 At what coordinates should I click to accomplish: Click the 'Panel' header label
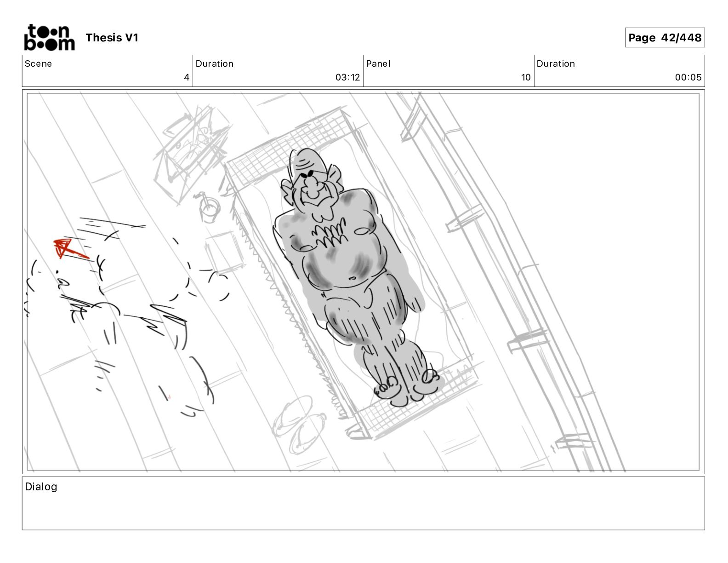[x=378, y=63]
